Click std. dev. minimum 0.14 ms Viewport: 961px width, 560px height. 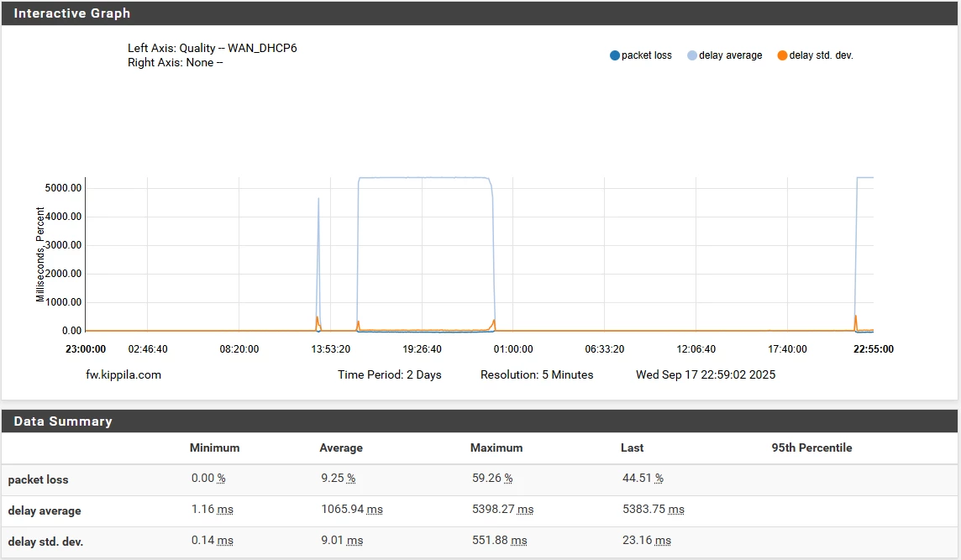pos(212,541)
